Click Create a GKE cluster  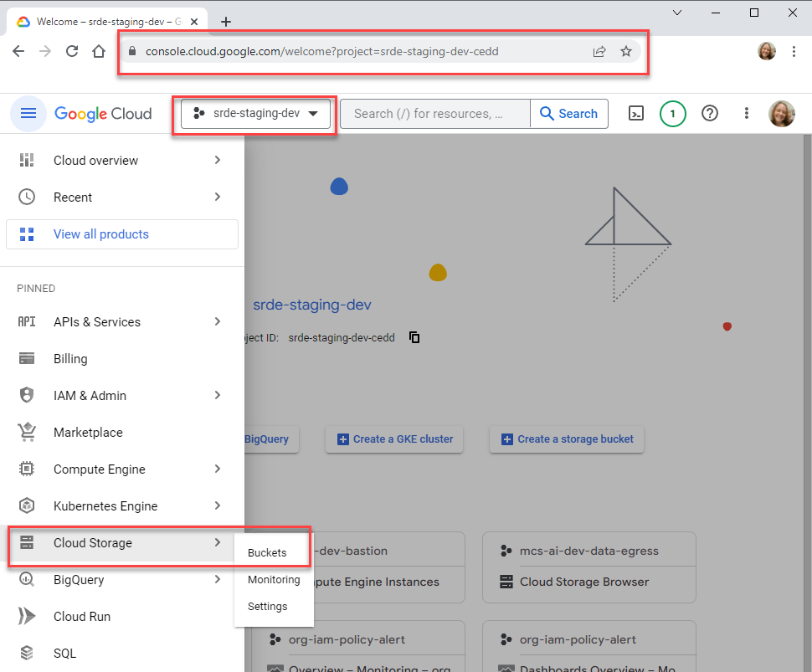pyautogui.click(x=394, y=439)
